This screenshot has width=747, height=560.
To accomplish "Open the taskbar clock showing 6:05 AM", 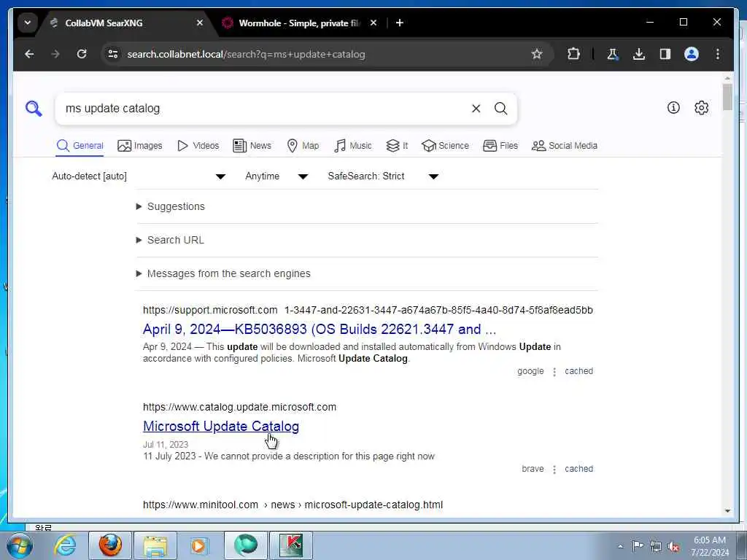I will (710, 546).
